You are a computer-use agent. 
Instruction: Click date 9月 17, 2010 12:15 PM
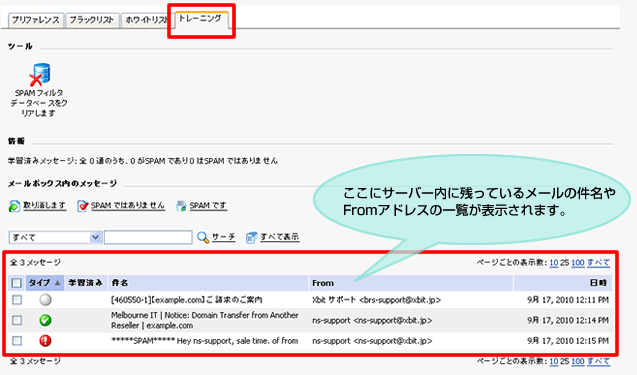[x=568, y=340]
